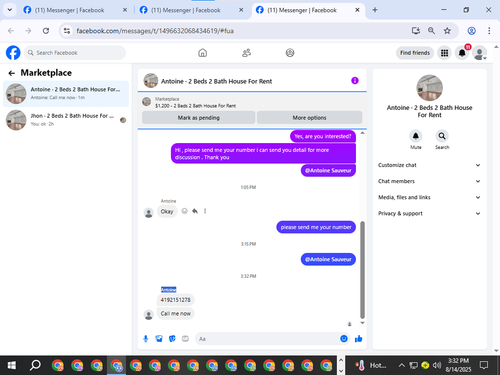Go back using the Marketplace arrow

[x=12, y=73]
